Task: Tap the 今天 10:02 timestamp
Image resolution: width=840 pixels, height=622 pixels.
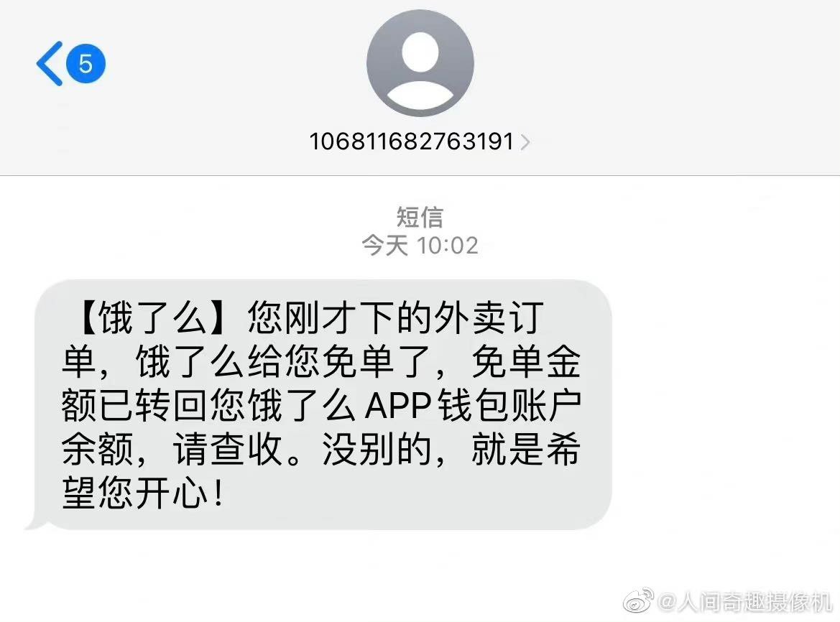Action: pyautogui.click(x=420, y=246)
